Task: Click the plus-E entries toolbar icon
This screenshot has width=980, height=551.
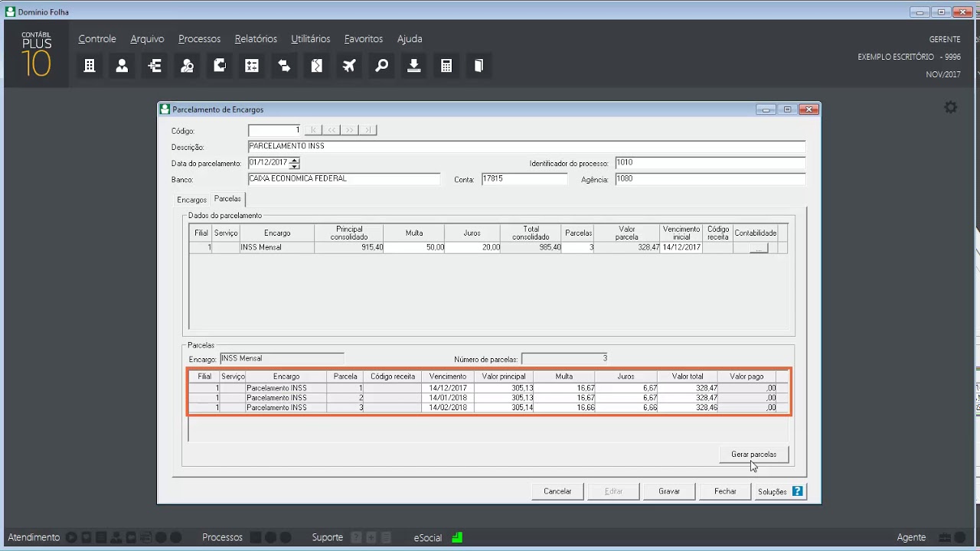Action: pyautogui.click(x=155, y=66)
